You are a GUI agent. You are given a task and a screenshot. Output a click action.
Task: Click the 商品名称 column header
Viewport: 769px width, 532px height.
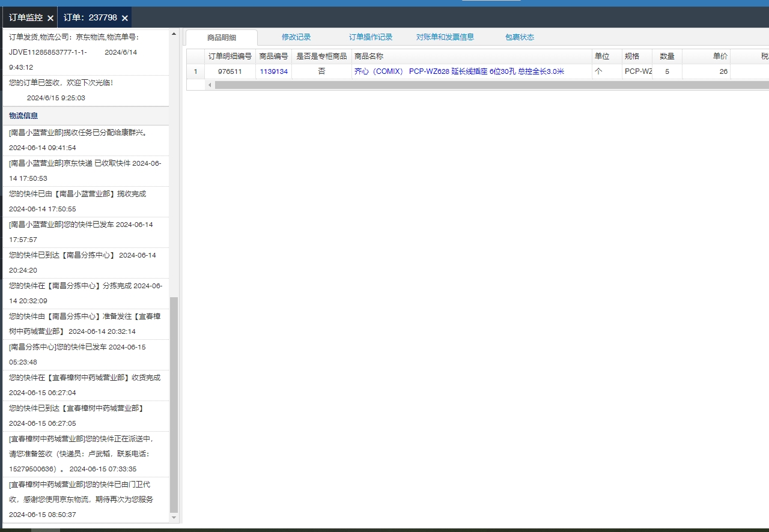pos(472,56)
